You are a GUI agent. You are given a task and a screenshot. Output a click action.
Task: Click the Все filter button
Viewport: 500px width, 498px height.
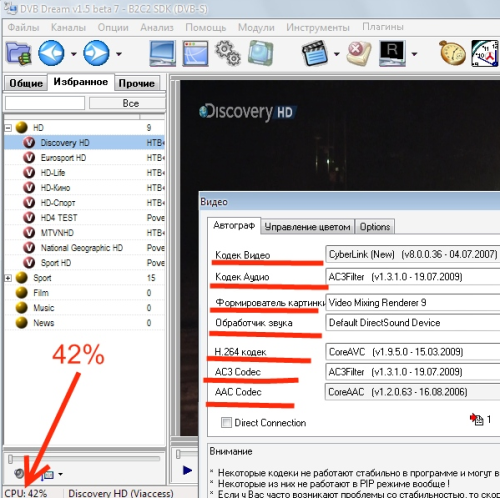(x=128, y=103)
